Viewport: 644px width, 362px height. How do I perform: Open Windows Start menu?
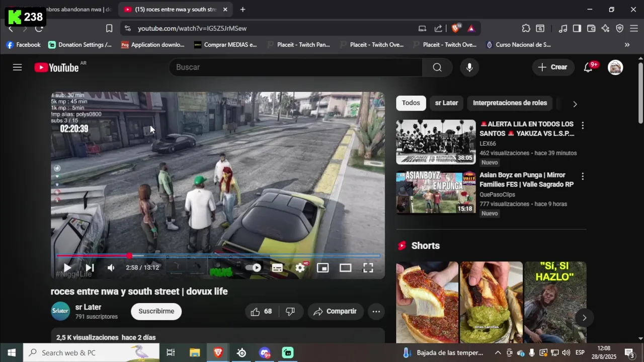click(x=12, y=352)
